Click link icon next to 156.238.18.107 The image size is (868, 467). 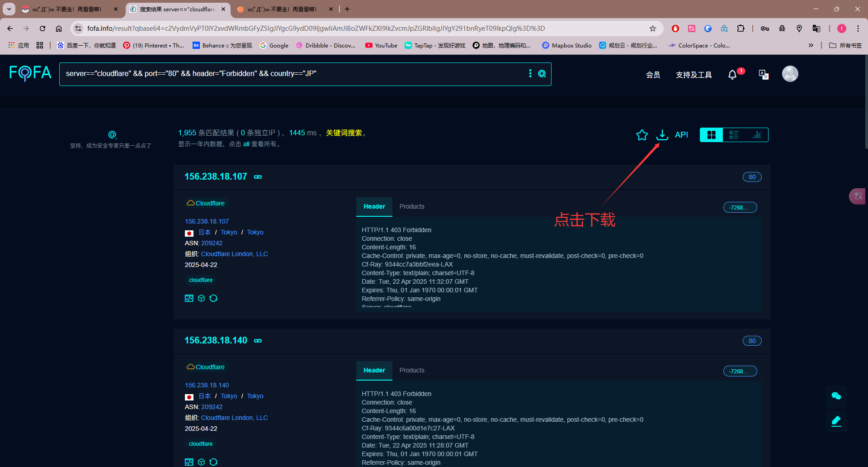click(x=258, y=177)
